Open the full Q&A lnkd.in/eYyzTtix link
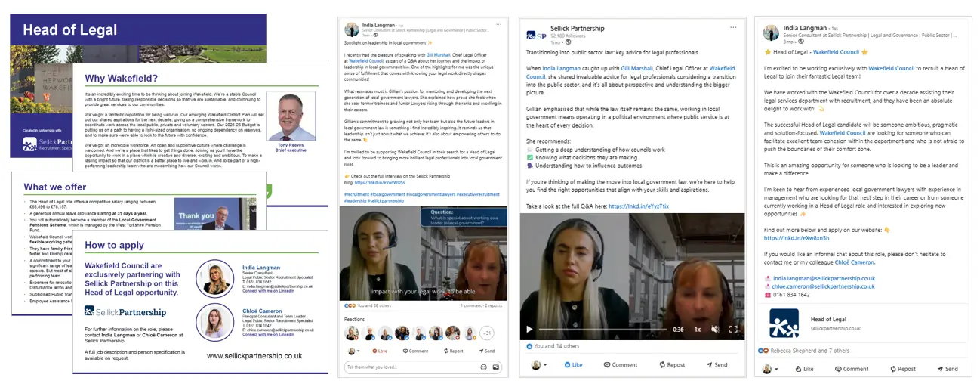The width and height of the screenshot is (980, 387). (x=639, y=206)
